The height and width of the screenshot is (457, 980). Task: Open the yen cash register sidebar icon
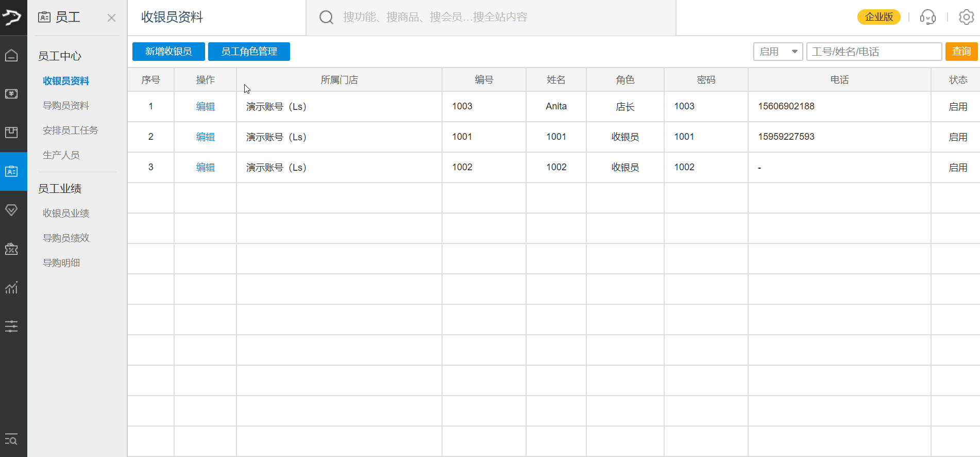(11, 94)
